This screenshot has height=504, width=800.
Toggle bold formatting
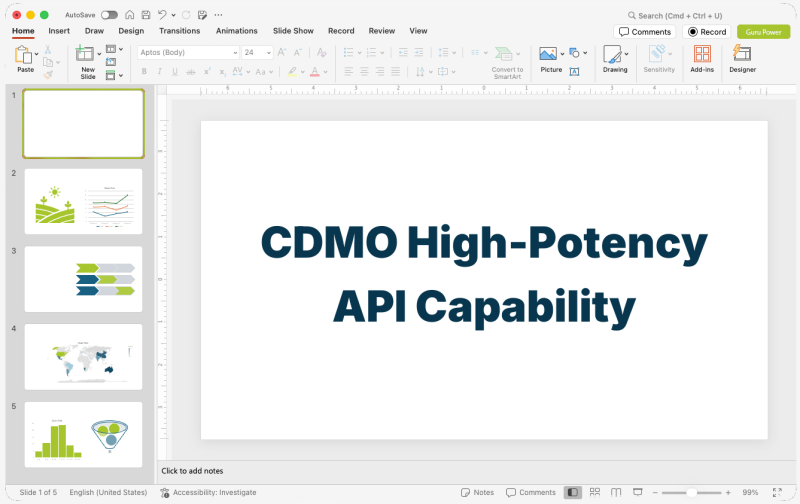pos(144,72)
